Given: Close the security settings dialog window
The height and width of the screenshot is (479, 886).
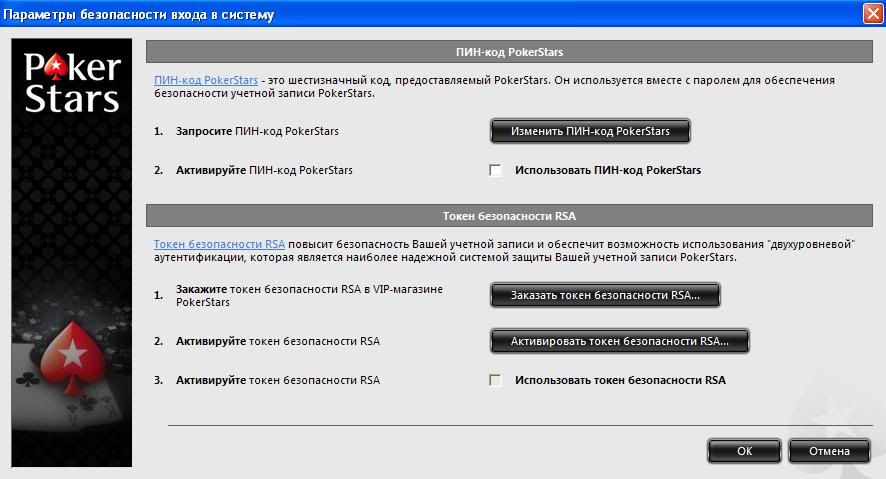Looking at the screenshot, I should (874, 14).
